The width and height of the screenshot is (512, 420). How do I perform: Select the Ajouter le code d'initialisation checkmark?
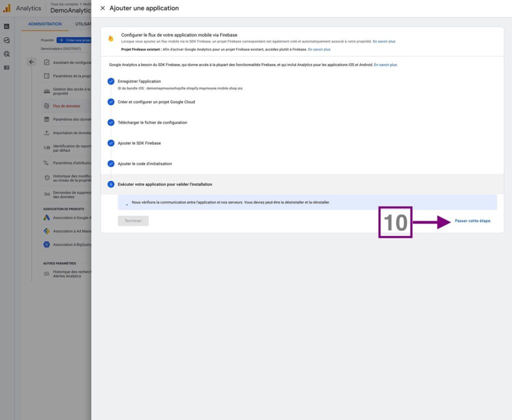(111, 163)
